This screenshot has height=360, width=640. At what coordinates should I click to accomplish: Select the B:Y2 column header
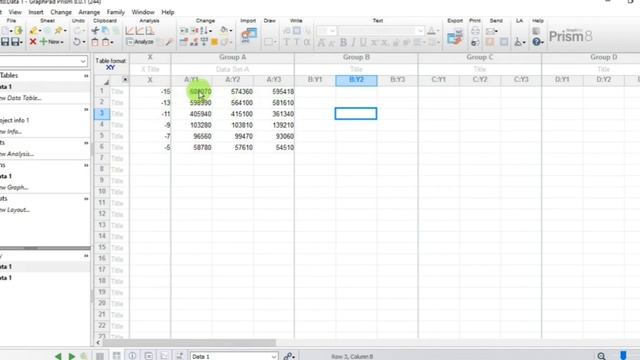tap(356, 80)
